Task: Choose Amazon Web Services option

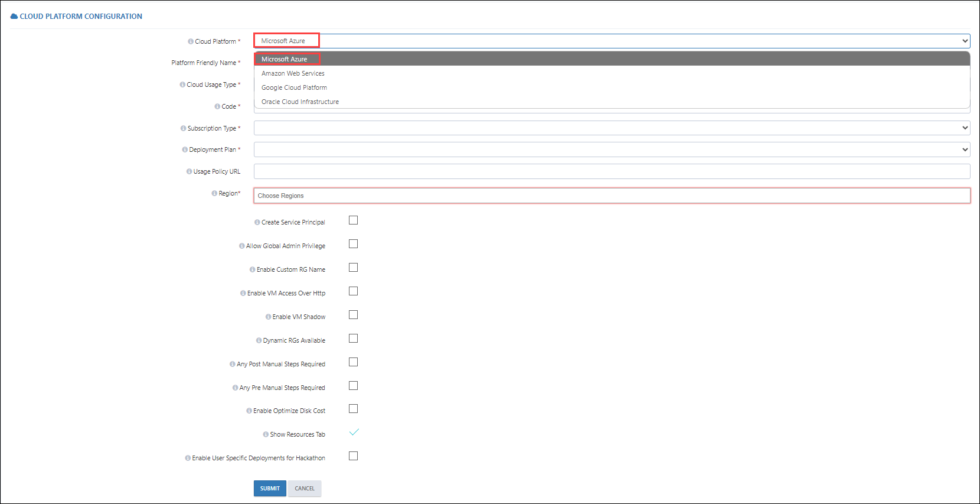Action: click(x=612, y=73)
